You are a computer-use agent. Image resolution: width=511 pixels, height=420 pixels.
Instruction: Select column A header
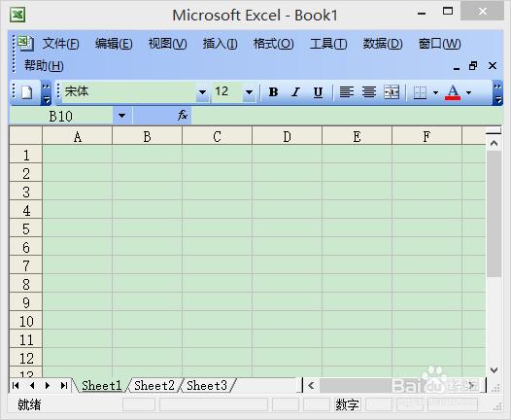[x=78, y=136]
